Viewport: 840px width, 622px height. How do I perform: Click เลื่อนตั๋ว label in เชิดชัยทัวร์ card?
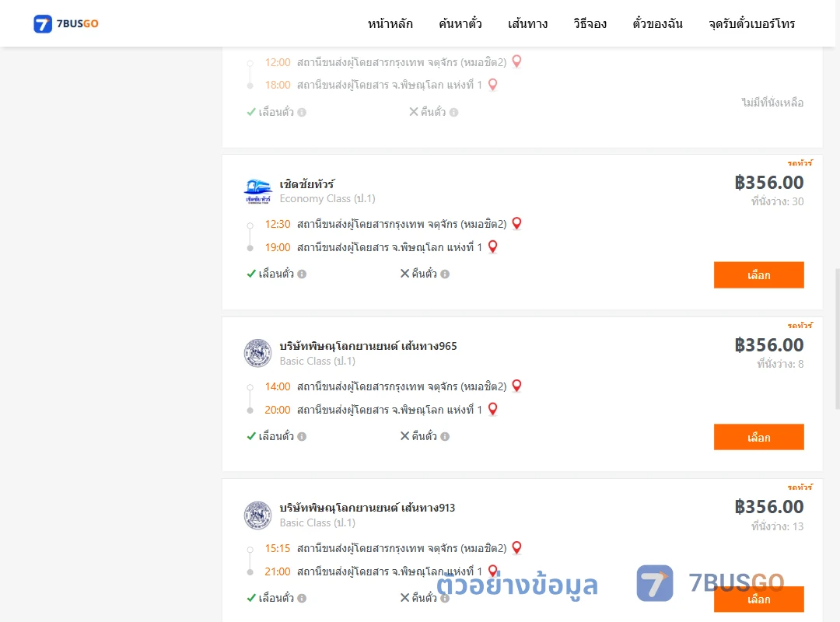(276, 274)
